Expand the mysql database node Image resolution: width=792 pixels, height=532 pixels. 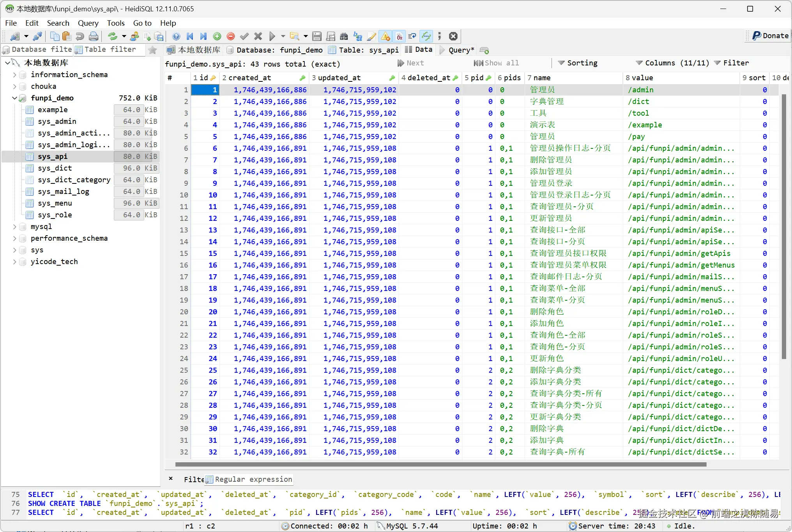pos(14,227)
